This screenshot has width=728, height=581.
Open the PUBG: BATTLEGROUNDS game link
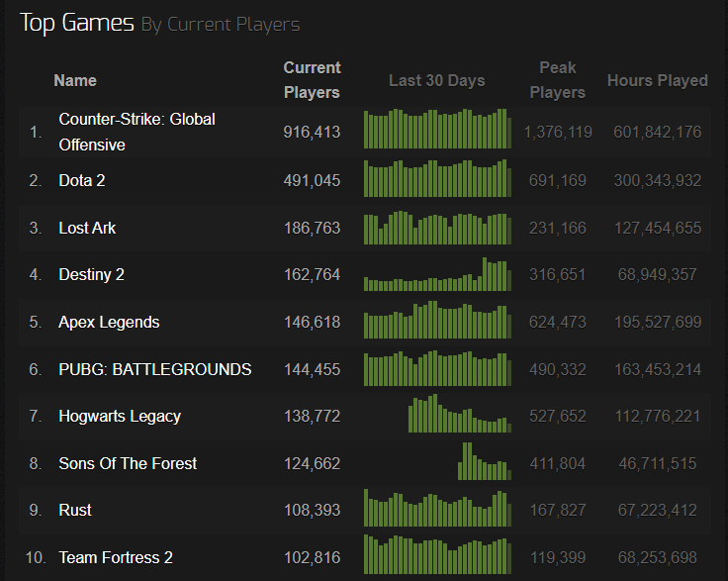[155, 369]
